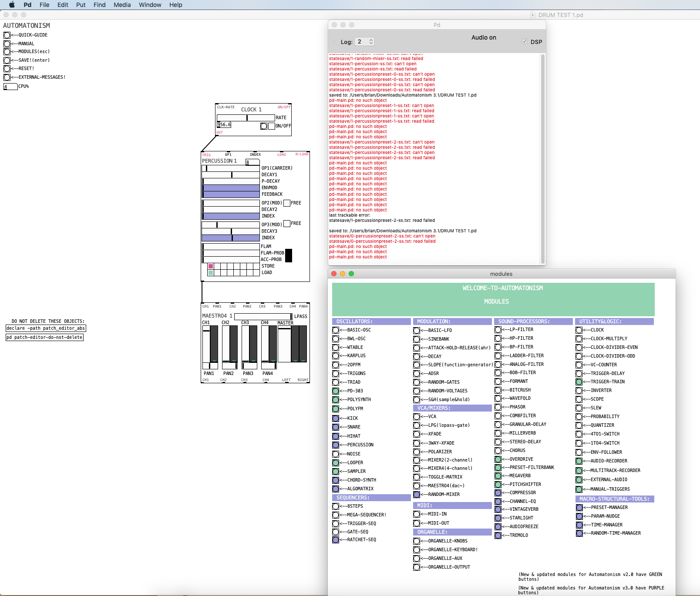
Task: Click CLOCK 1 ON/OFF bang circle
Action: point(264,126)
